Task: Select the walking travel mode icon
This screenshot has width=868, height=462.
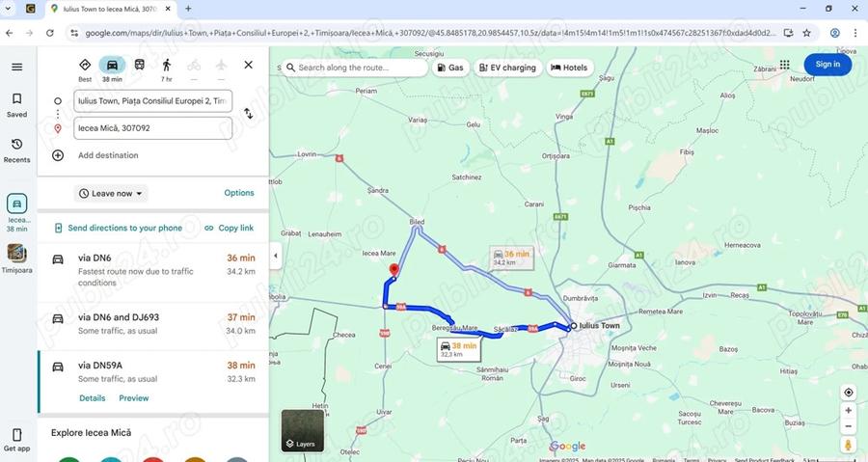Action: (x=167, y=66)
